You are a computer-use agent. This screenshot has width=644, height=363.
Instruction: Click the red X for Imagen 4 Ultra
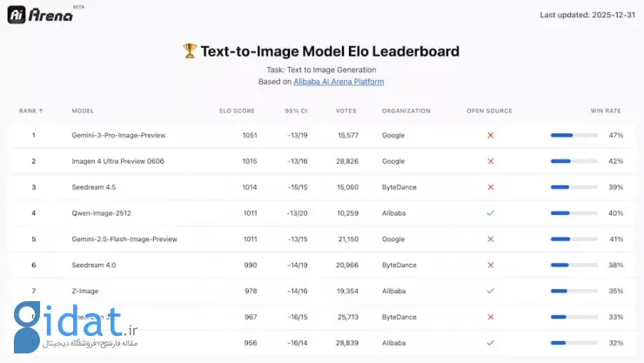pyautogui.click(x=490, y=161)
